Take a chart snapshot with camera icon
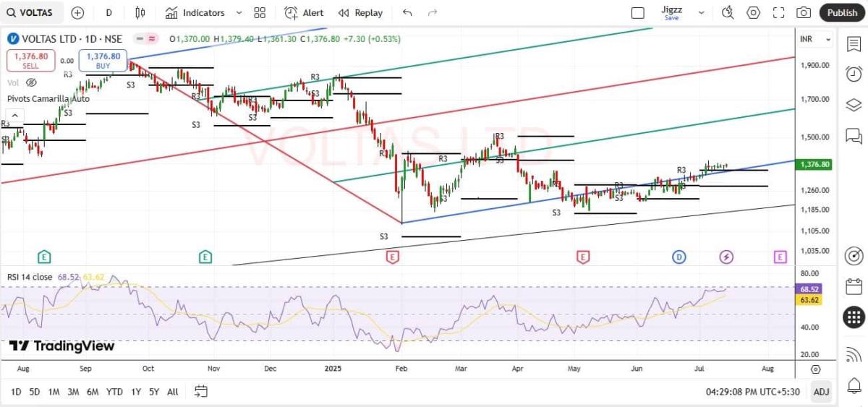The width and height of the screenshot is (868, 407). click(804, 12)
